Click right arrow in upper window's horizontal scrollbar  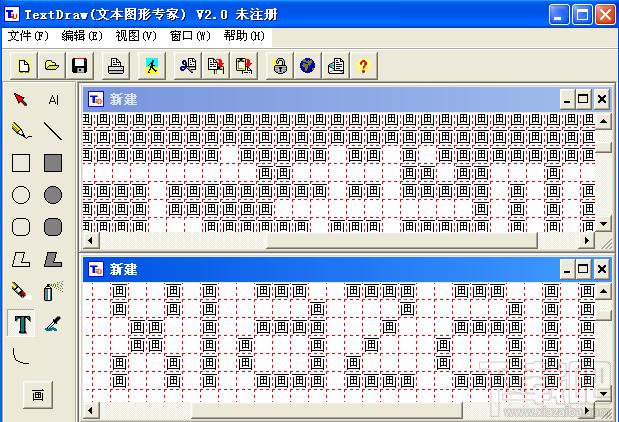click(x=587, y=240)
